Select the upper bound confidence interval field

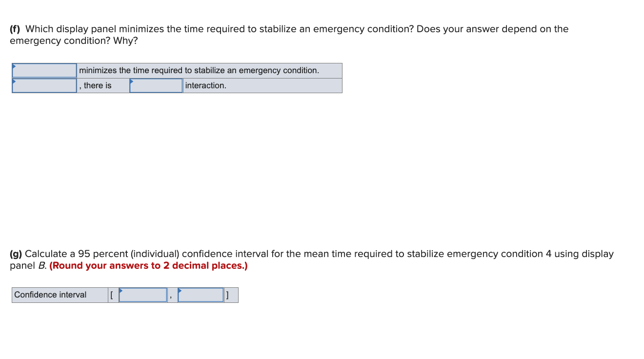[x=200, y=295]
